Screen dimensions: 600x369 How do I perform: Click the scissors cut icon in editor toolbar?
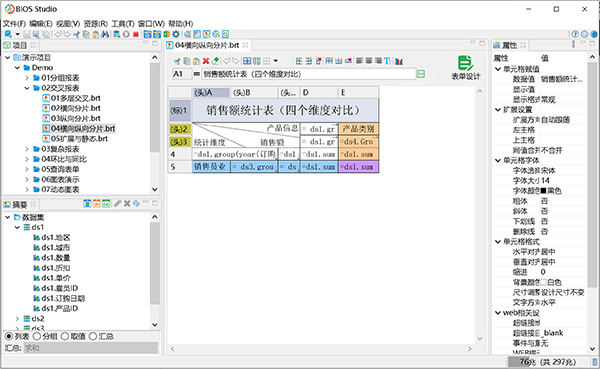(x=177, y=61)
